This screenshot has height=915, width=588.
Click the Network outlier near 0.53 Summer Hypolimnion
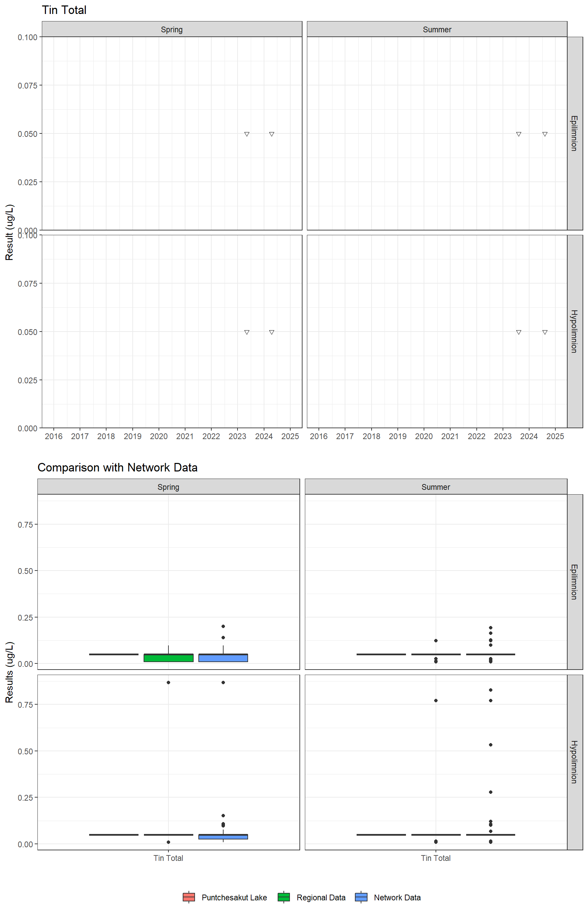491,745
